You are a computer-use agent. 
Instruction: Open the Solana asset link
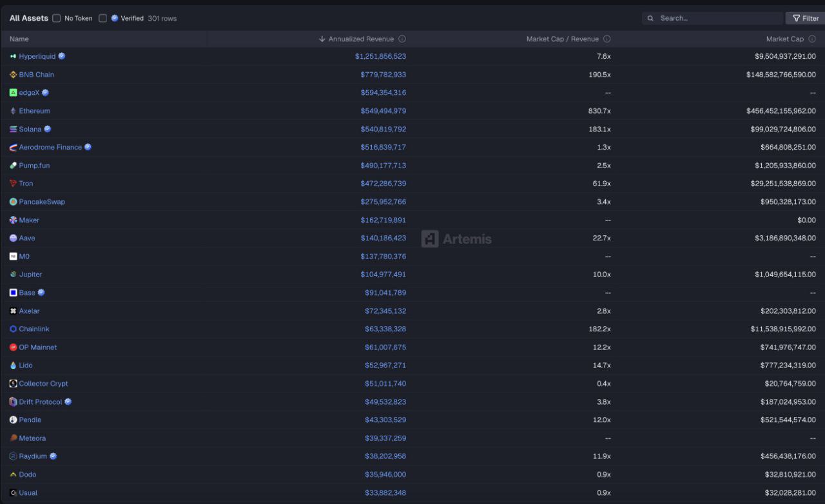pyautogui.click(x=30, y=130)
